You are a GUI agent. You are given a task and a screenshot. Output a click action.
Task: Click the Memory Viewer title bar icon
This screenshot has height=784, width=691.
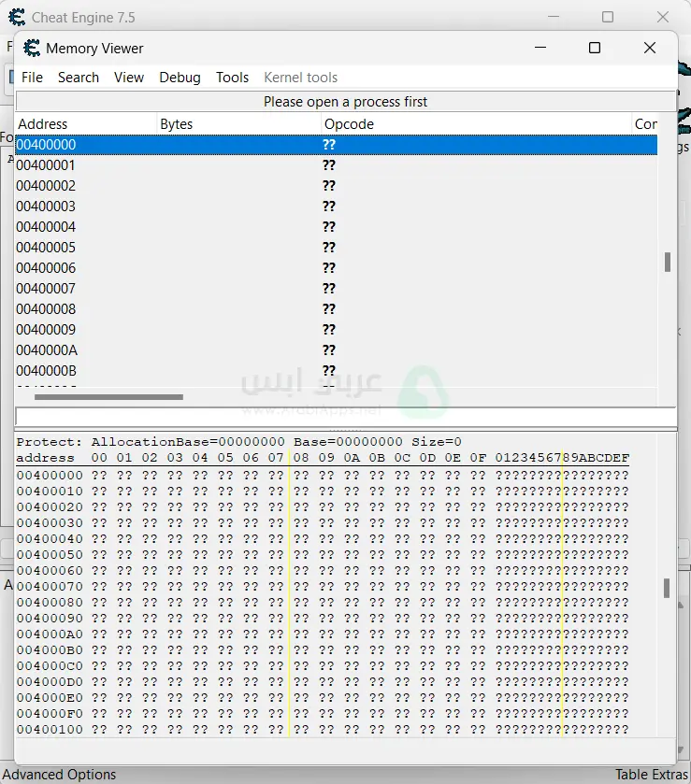pyautogui.click(x=32, y=49)
